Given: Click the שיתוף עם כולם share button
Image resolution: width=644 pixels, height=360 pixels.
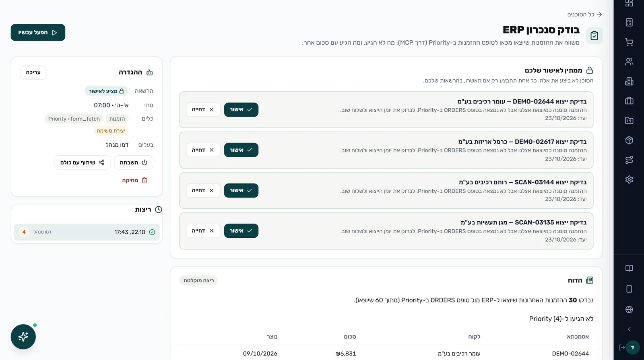Looking at the screenshot, I should (83, 163).
